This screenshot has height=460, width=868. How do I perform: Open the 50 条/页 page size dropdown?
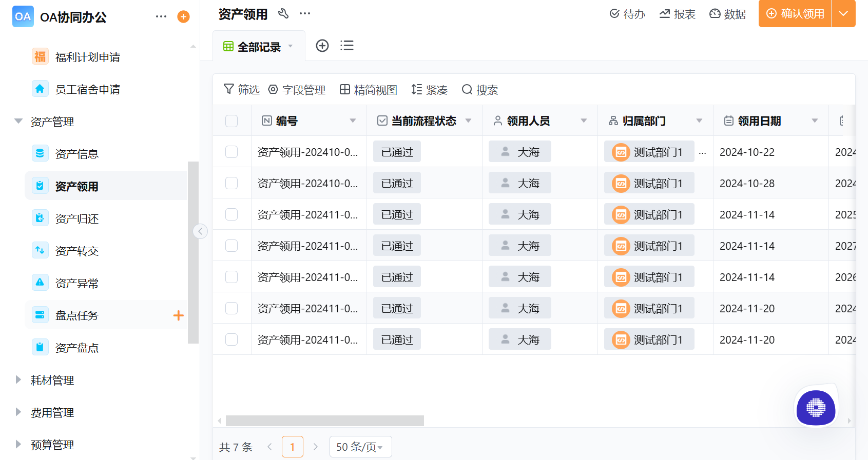click(360, 447)
